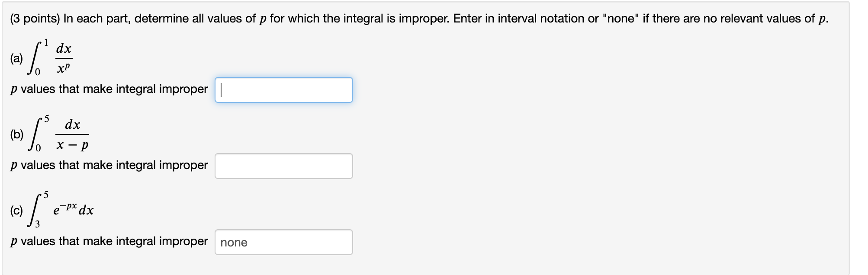The height and width of the screenshot is (275, 868).
Task: Click the answer field for part (a)
Action: [283, 90]
